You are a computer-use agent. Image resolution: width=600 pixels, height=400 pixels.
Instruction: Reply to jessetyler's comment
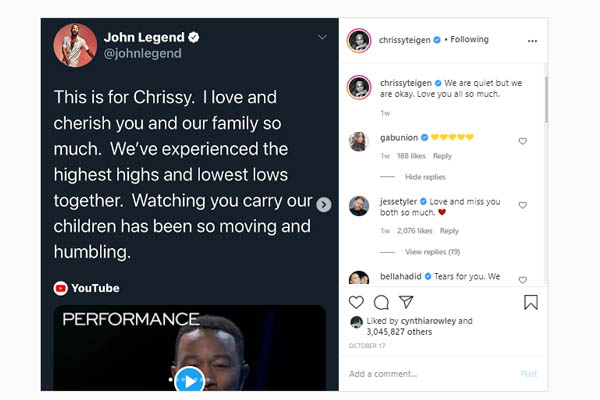click(449, 231)
